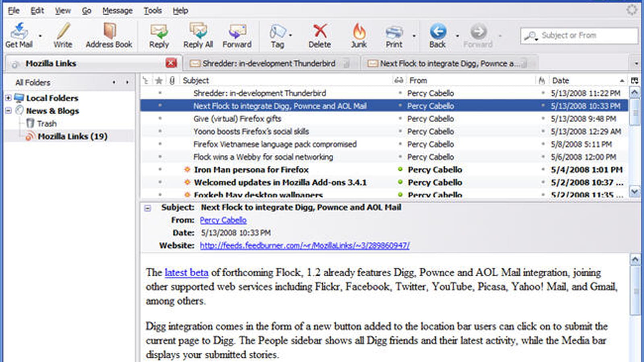
Task: Click the message list scrollbar down arrow
Action: tap(634, 191)
